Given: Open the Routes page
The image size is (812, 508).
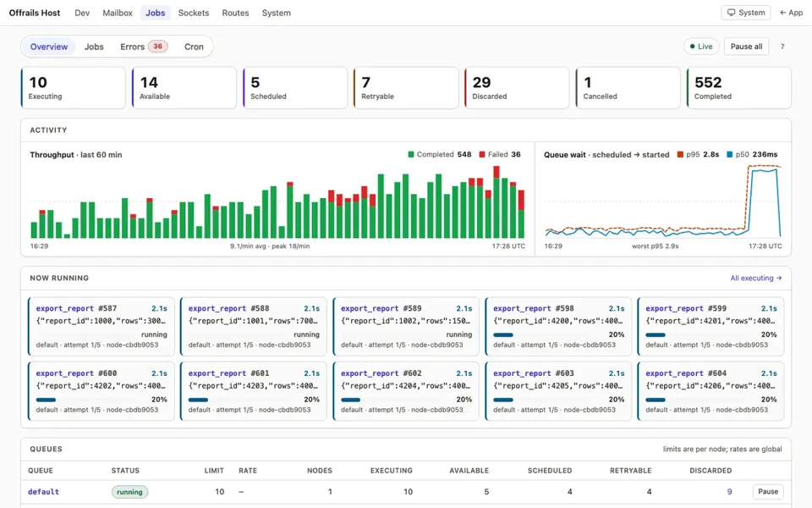Looking at the screenshot, I should click(236, 13).
